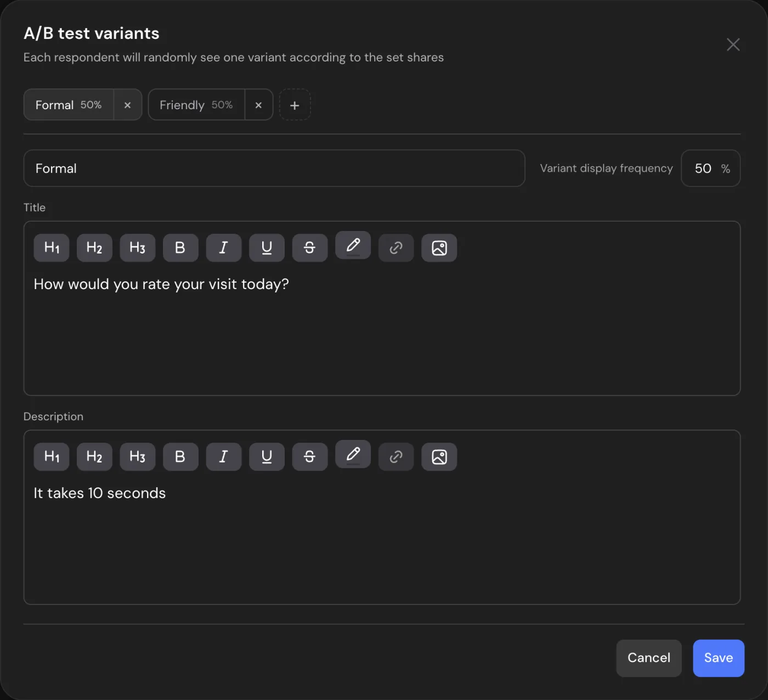The image size is (768, 700).
Task: Switch to the Friendly variant tab
Action: (196, 105)
